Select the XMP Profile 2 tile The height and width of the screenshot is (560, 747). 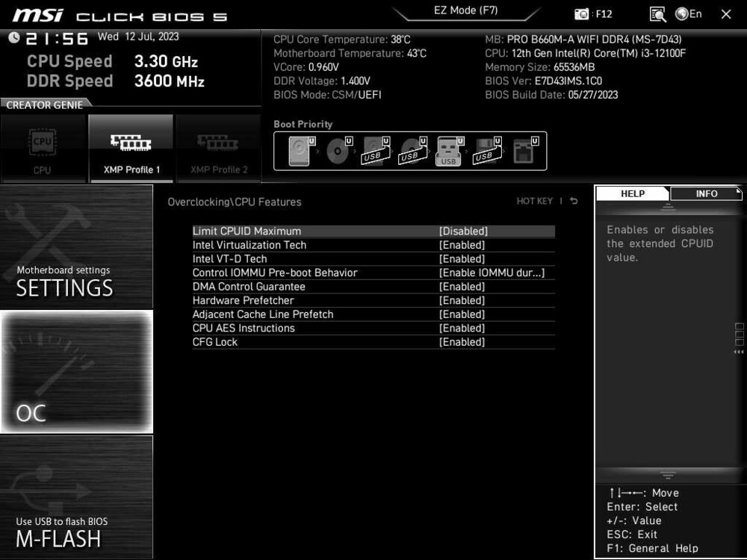(219, 148)
